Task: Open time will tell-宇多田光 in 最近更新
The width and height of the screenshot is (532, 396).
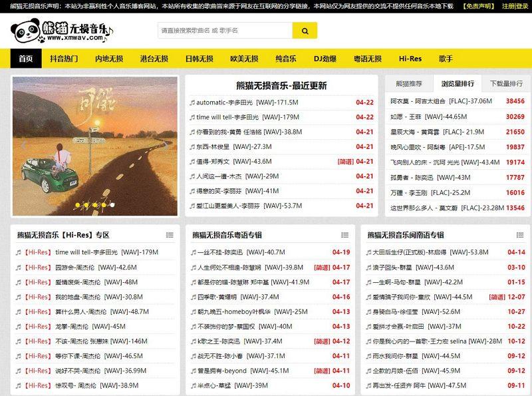Action: click(247, 117)
